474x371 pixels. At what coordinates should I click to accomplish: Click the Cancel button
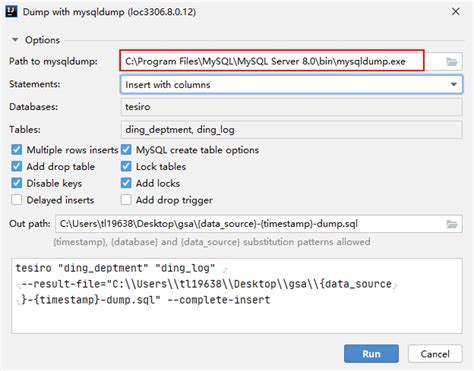pyautogui.click(x=435, y=354)
